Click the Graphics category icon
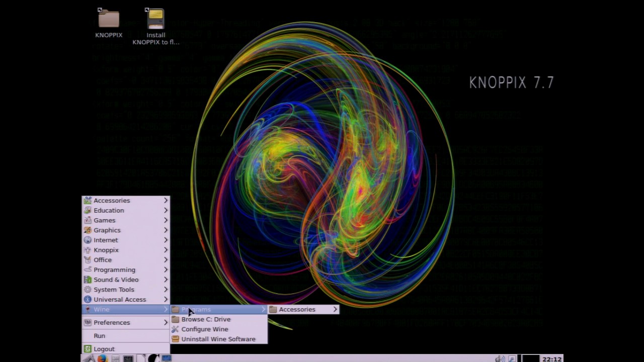 (x=88, y=230)
